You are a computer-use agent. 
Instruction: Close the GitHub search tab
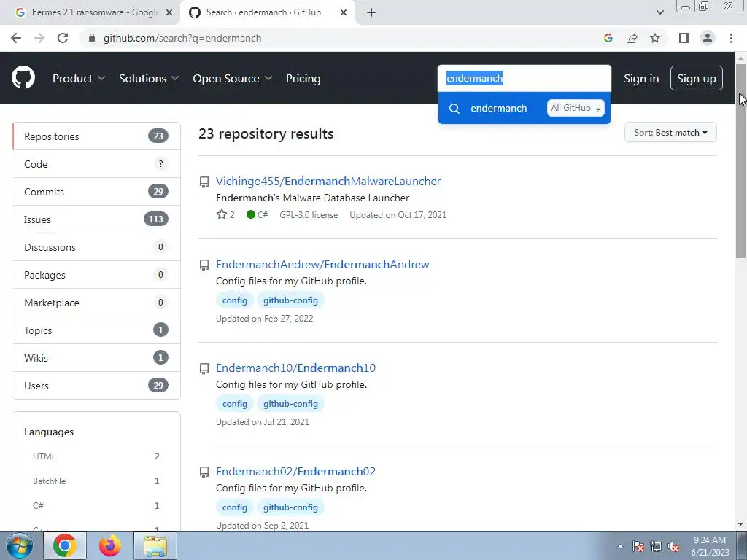pyautogui.click(x=344, y=12)
